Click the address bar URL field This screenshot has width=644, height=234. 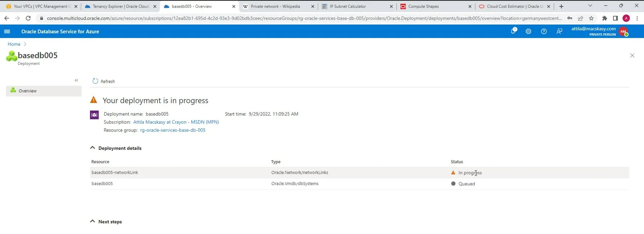(304, 18)
